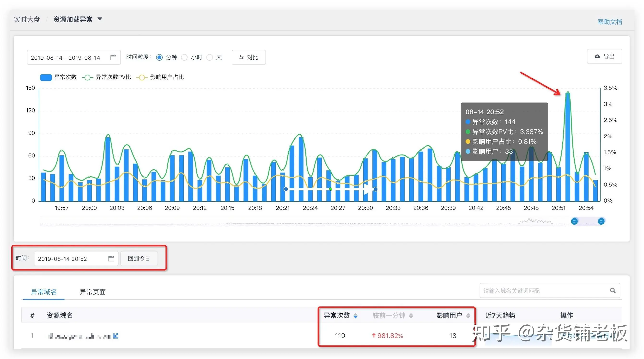Select 分钟 time granularity radio
The height and width of the screenshot is (359, 644).
coord(159,57)
